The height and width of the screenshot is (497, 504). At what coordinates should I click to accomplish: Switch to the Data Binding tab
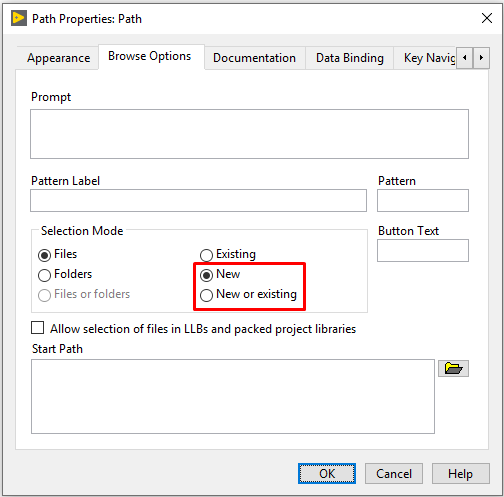[x=350, y=58]
